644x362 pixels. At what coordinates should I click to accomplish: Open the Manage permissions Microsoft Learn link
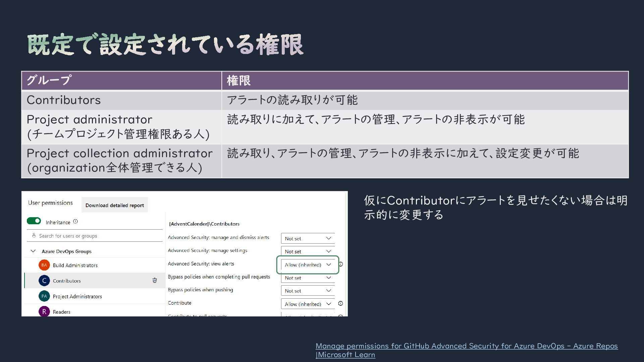pos(466,346)
